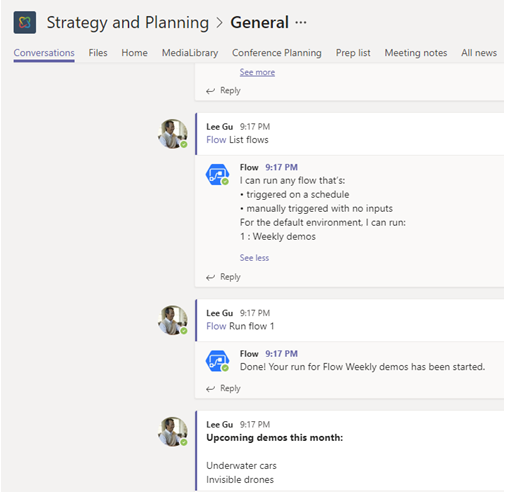507x493 pixels.
Task: Click the Strategy and Planning team icon
Action: pyautogui.click(x=25, y=22)
